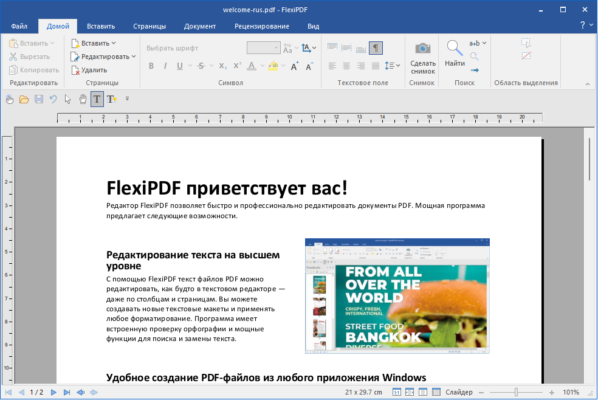Viewport: 598px width, 400px height.
Task: Collapse the ribbon with the chevron
Action: click(x=588, y=84)
